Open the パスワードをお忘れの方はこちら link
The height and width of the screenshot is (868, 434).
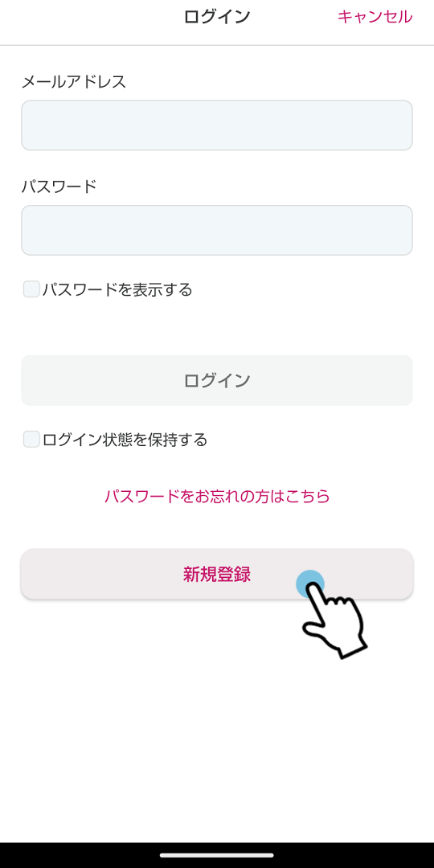click(x=217, y=496)
